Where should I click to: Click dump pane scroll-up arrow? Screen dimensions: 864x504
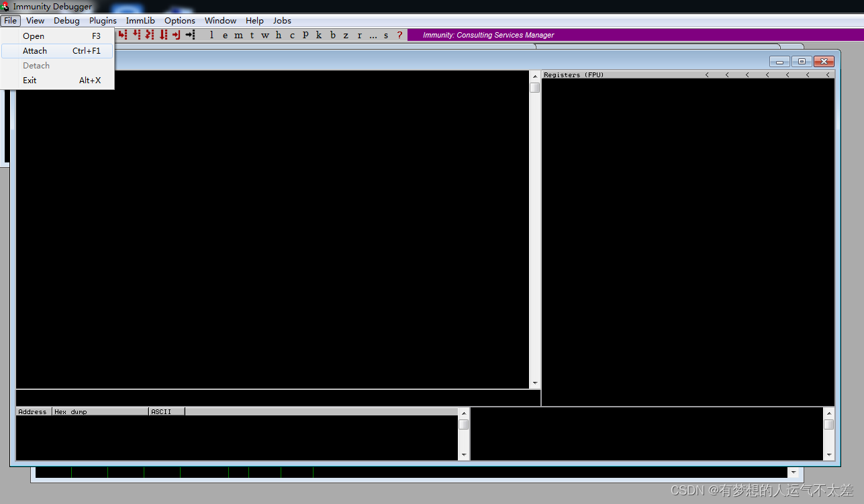(463, 413)
